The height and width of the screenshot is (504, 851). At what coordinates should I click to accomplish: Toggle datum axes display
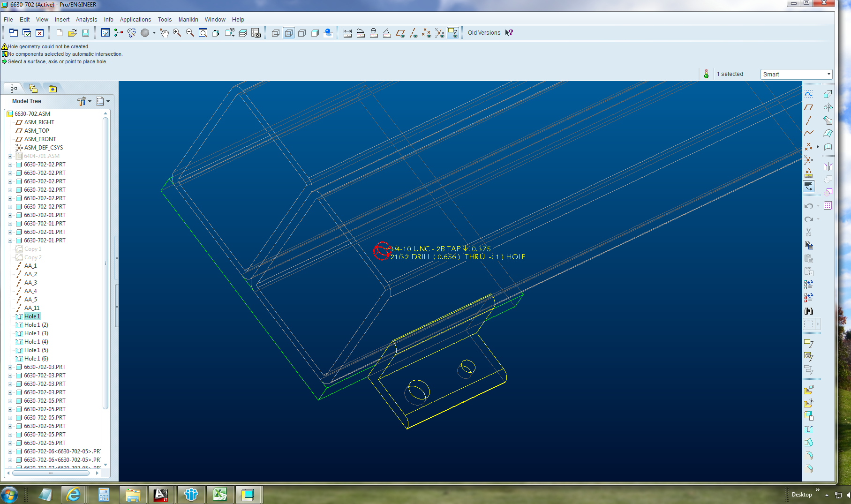pyautogui.click(x=413, y=33)
